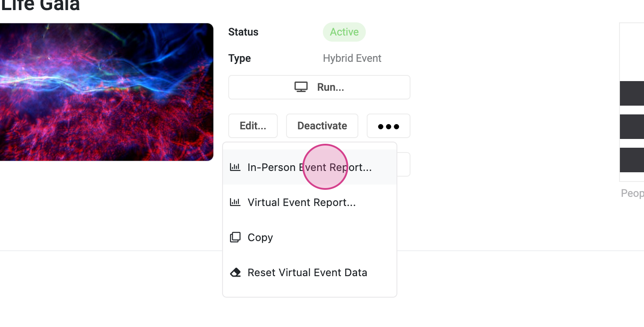644x327 pixels.
Task: Click the middle dark bar in the chart
Action: [x=632, y=127]
